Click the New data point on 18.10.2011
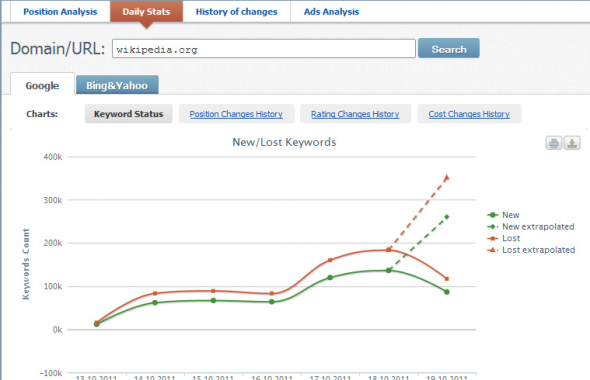The height and width of the screenshot is (380, 590). 388,270
